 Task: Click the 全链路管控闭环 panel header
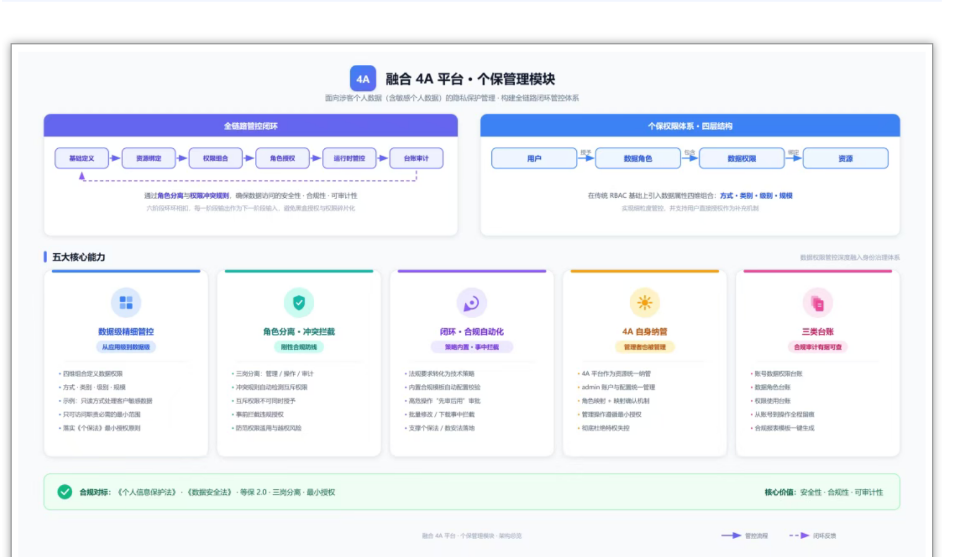coord(251,126)
